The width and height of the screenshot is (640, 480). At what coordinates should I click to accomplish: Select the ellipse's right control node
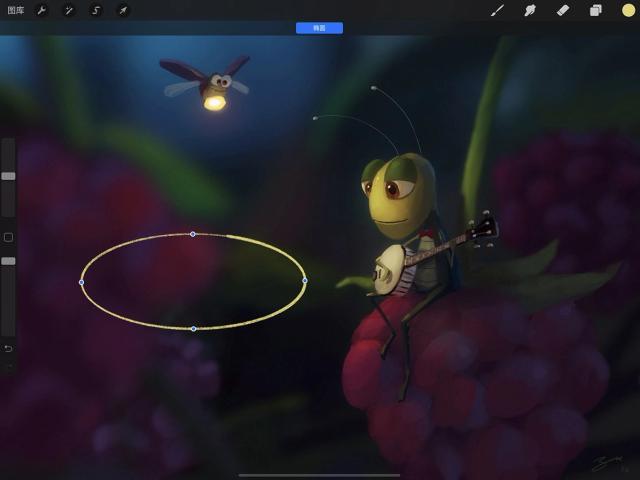(305, 280)
